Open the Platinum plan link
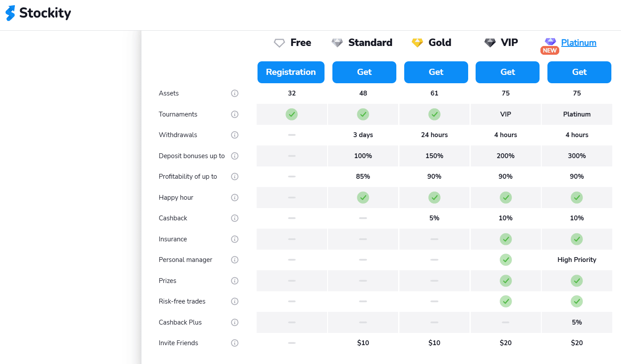 click(579, 42)
